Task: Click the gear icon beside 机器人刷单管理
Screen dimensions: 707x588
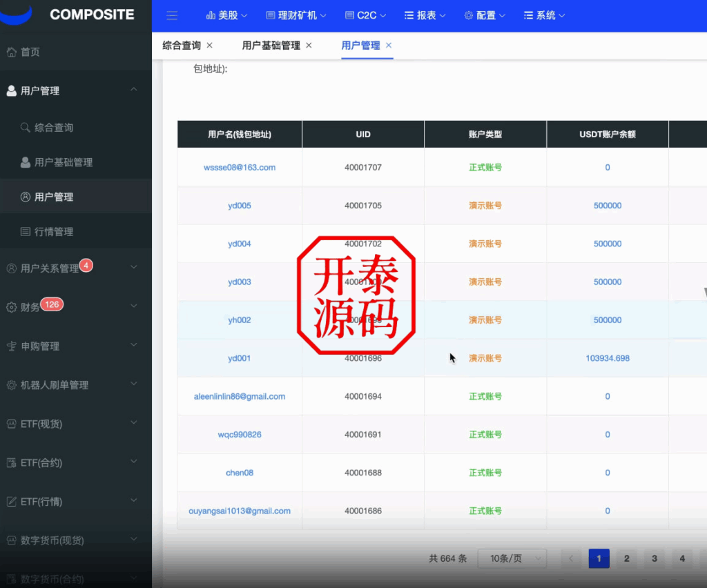Action: pos(12,385)
